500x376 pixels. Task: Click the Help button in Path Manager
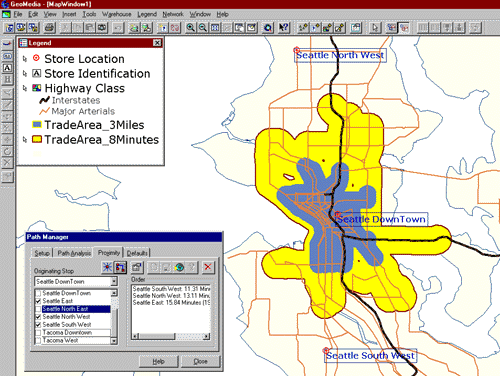159,362
